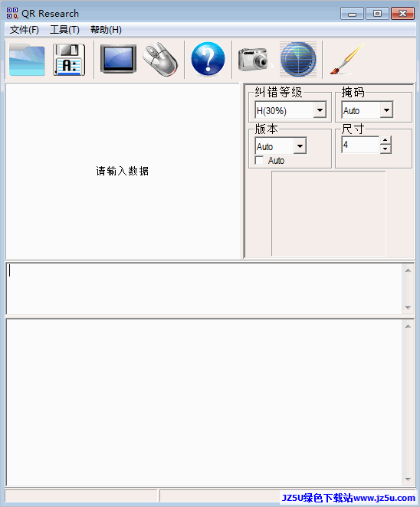Image resolution: width=420 pixels, height=507 pixels.
Task: Increase 尺寸 value with up arrow
Action: [385, 140]
